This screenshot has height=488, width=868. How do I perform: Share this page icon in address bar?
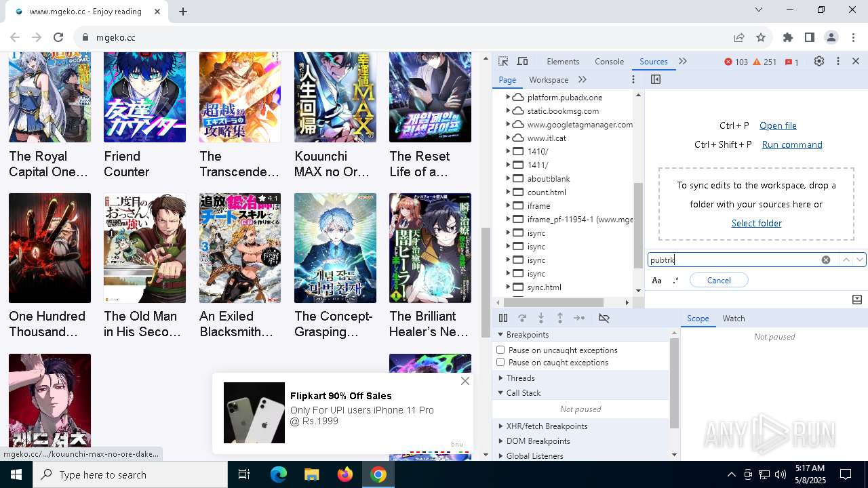[739, 37]
